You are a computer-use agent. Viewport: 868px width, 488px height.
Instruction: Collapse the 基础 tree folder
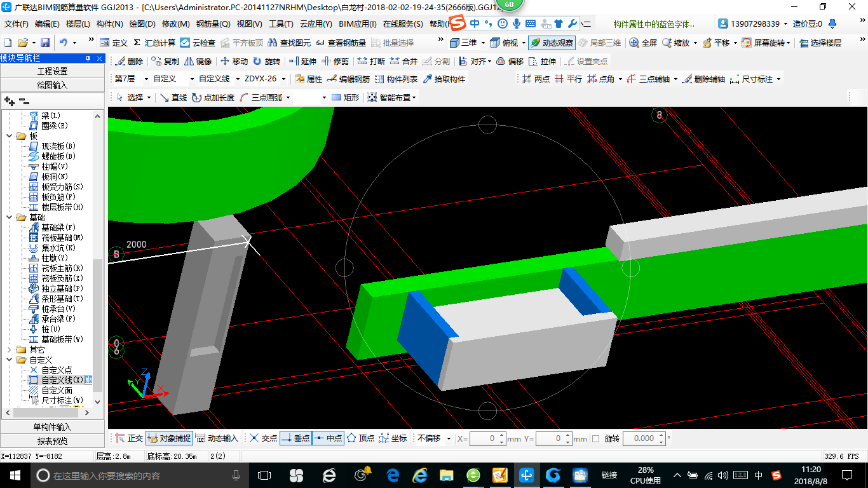coord(10,217)
